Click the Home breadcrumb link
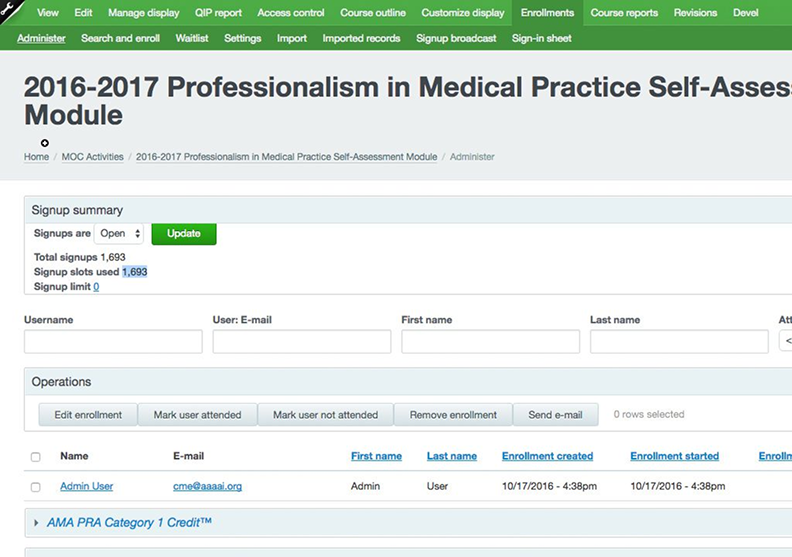 (x=36, y=157)
